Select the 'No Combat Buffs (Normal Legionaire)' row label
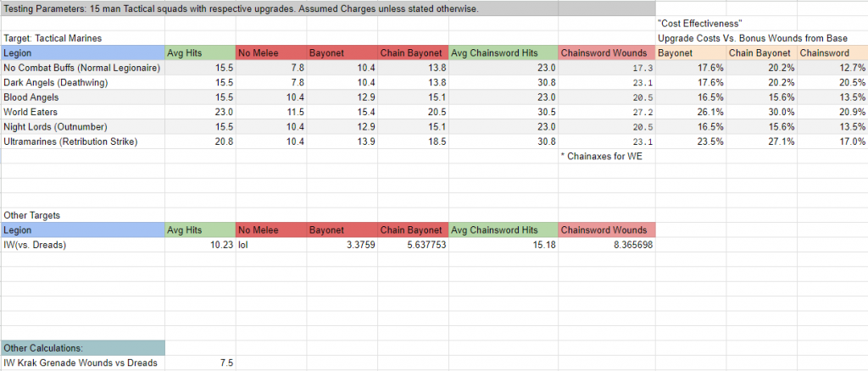The width and height of the screenshot is (868, 371). 81,68
